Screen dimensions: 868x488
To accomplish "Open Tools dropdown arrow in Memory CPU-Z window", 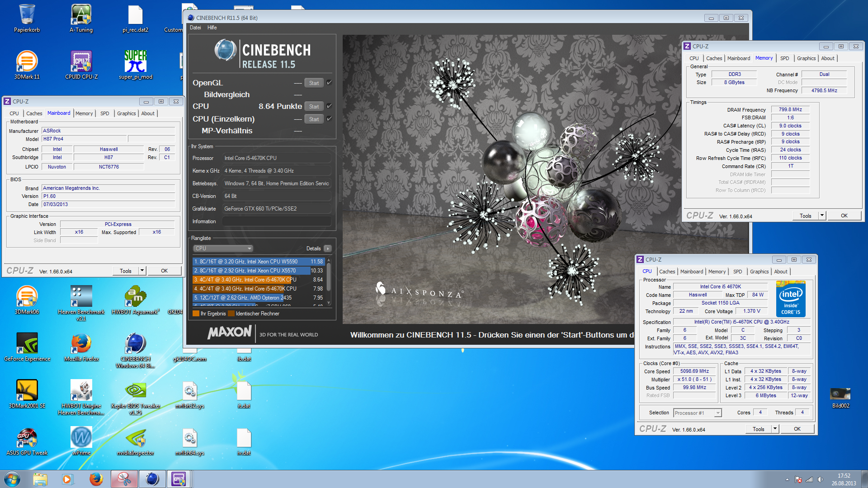I will click(822, 216).
